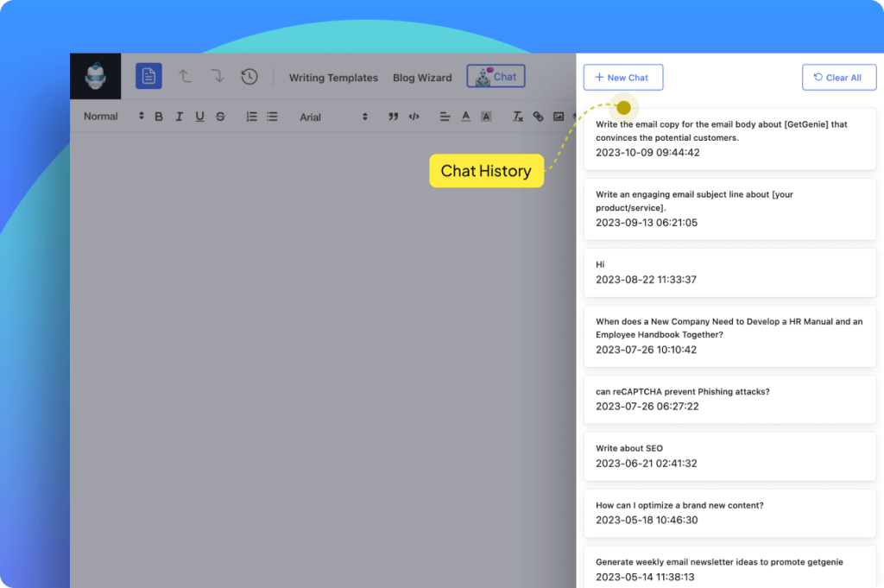
Task: Open the Arial font dropdown
Action: pos(334,117)
